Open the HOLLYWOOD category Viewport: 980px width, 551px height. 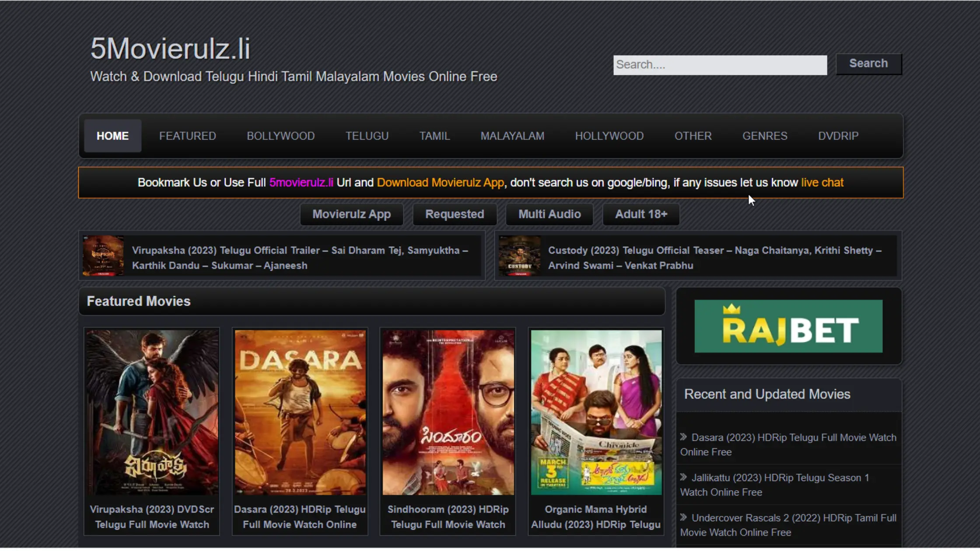click(609, 136)
